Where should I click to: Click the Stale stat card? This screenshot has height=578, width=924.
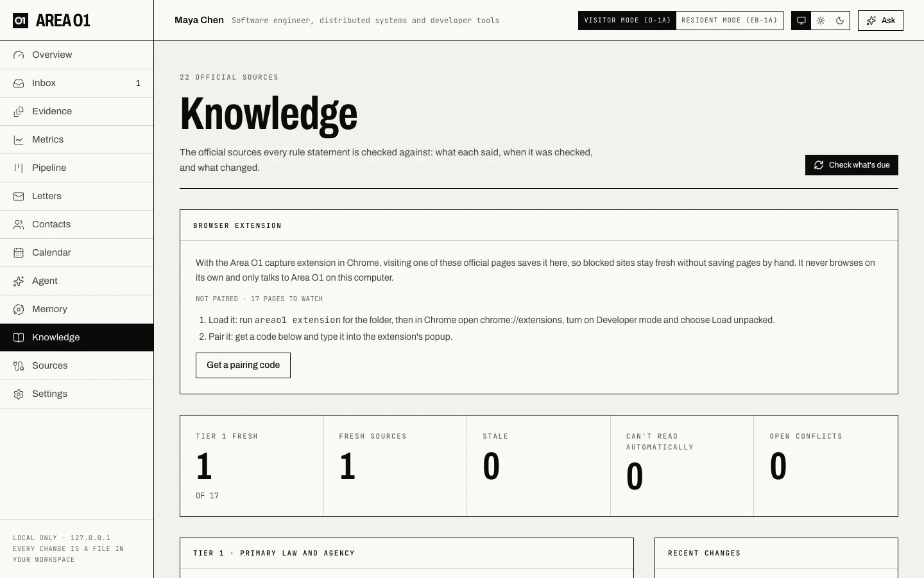538,466
